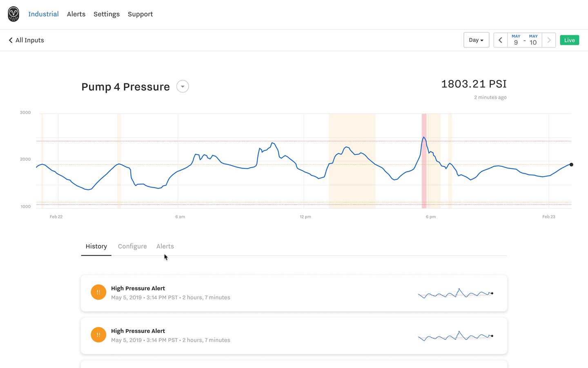
Task: Click the 6 am axis label
Action: 180,217
